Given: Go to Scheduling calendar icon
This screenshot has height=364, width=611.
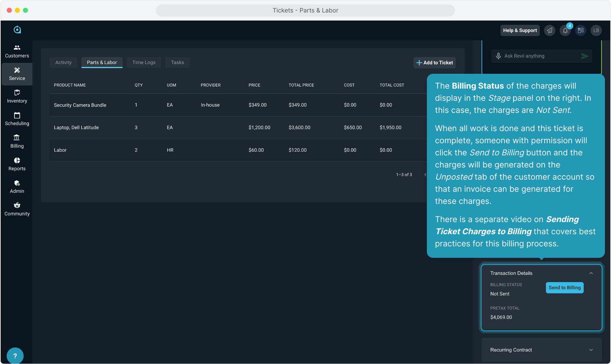Looking at the screenshot, I should 17,115.
